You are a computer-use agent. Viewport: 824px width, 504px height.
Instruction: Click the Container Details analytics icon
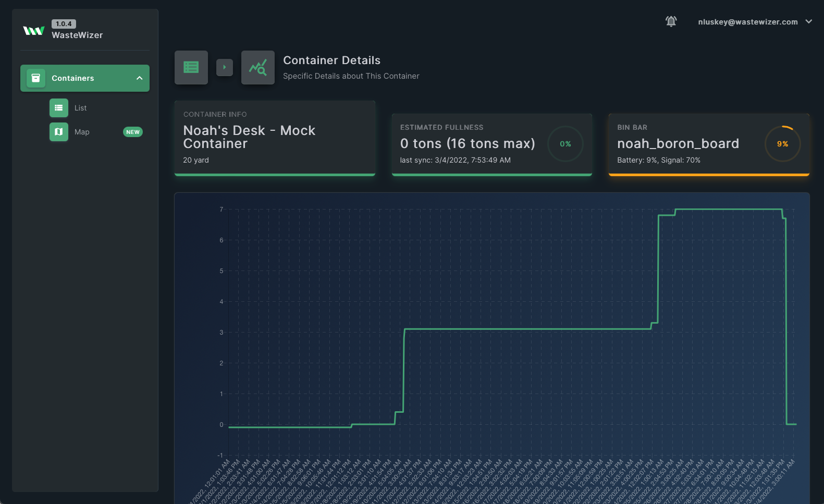pos(258,67)
